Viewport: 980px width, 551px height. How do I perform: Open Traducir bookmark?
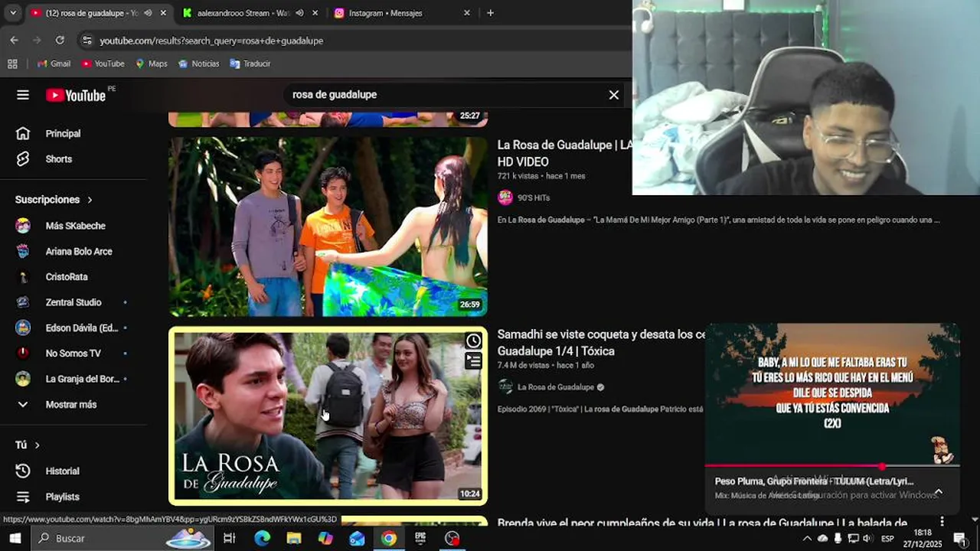click(250, 64)
